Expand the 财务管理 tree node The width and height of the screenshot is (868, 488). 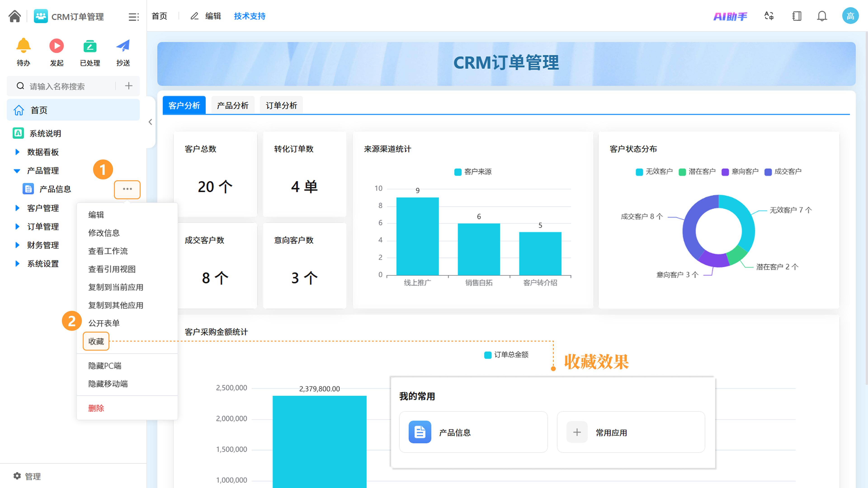point(17,245)
